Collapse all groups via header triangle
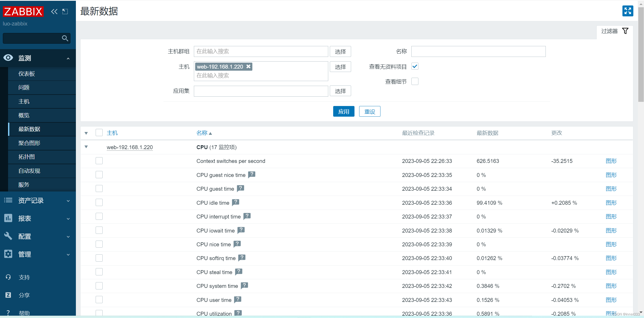The image size is (644, 318). pyautogui.click(x=86, y=133)
